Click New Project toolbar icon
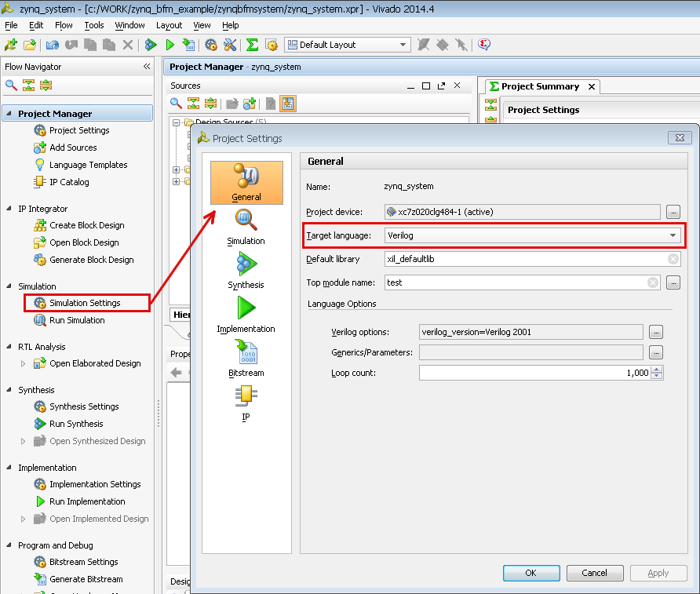This screenshot has height=594, width=700. (11, 45)
